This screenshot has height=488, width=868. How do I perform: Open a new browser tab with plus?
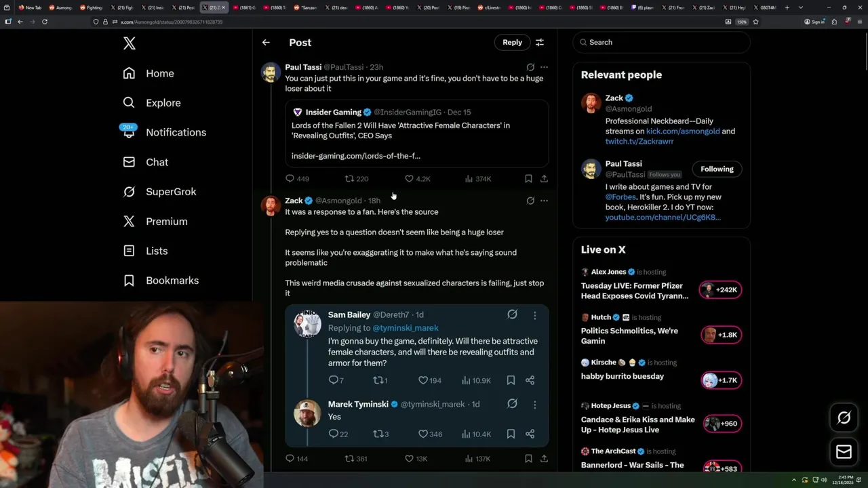[x=787, y=7]
